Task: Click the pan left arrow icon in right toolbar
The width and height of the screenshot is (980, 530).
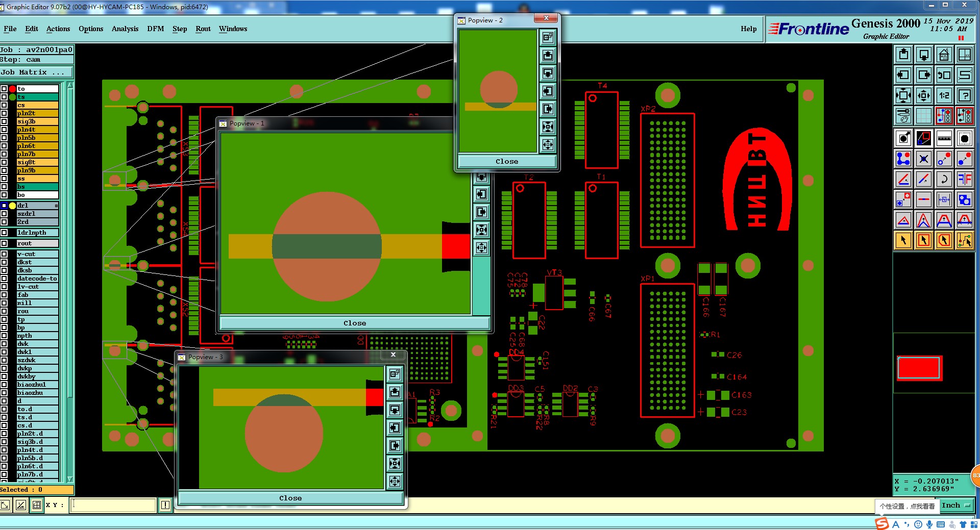Action: [903, 75]
